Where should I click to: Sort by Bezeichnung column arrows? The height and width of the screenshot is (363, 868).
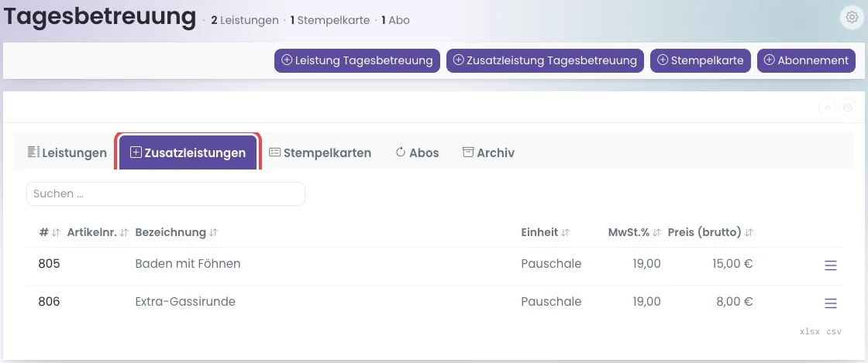tap(213, 233)
